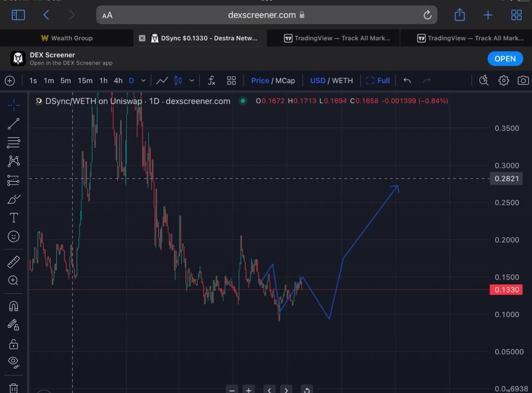532x393 pixels.
Task: Open the multi-chart layout grid
Action: 231,81
